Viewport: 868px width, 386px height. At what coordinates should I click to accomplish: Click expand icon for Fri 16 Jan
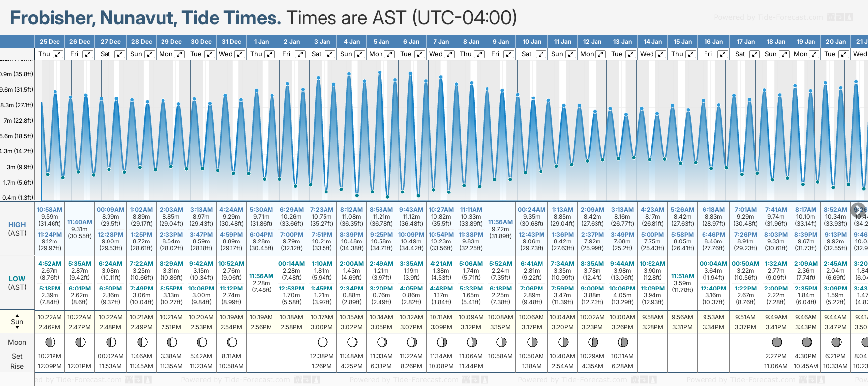click(x=723, y=54)
